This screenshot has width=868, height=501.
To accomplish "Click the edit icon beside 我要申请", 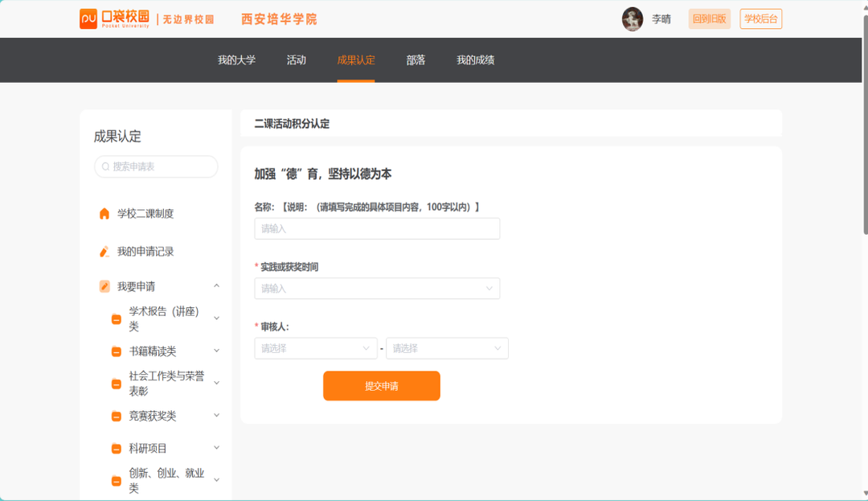I will click(104, 286).
